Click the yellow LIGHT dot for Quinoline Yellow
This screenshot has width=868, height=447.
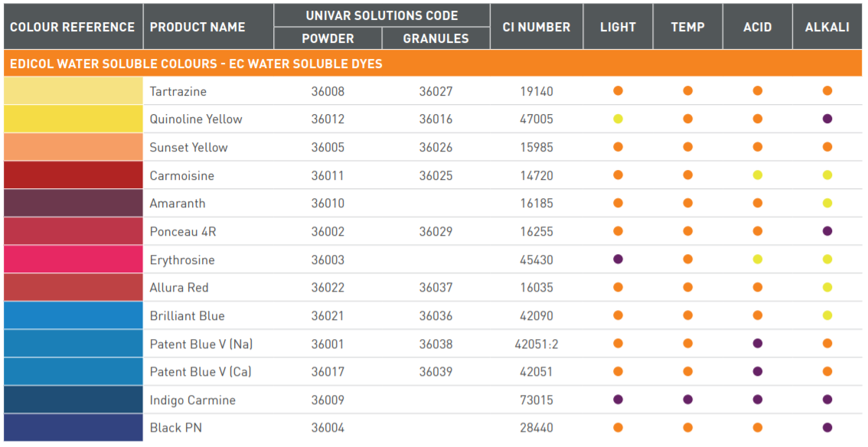click(618, 119)
